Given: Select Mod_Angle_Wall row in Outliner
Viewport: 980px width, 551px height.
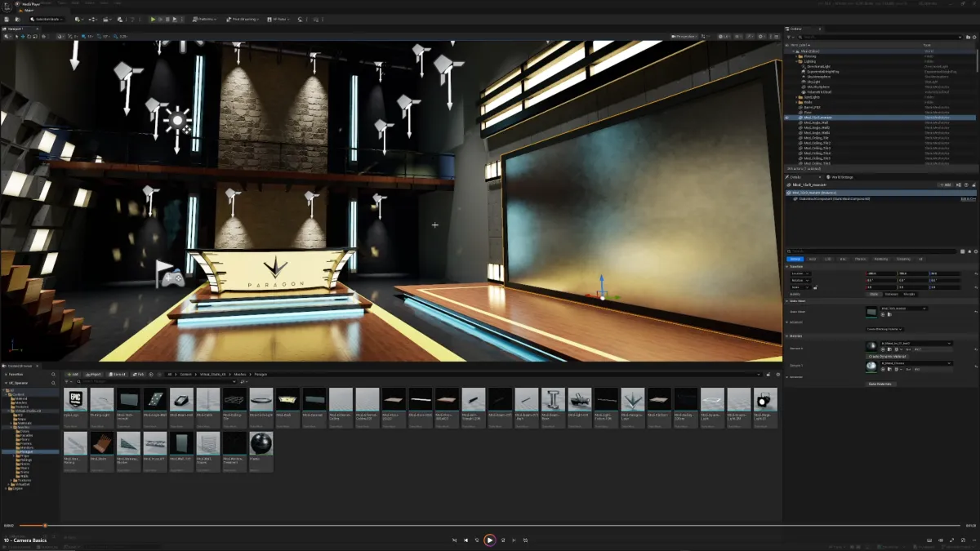Looking at the screenshot, I should 817,122.
